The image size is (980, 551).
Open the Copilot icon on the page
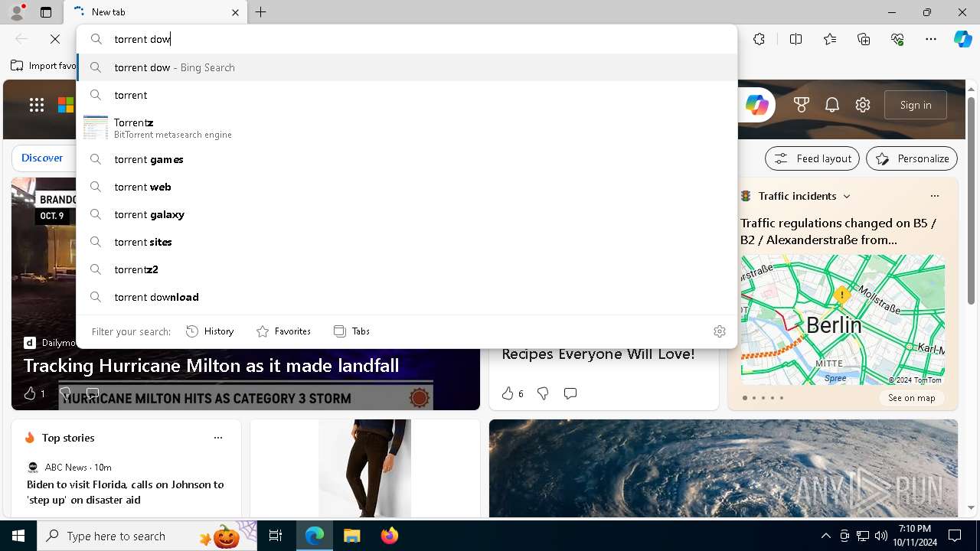pyautogui.click(x=756, y=106)
